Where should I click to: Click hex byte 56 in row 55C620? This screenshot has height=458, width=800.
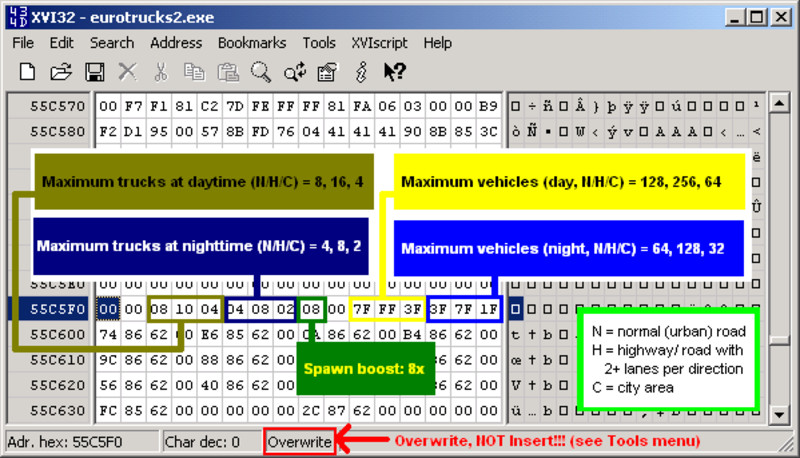click(x=108, y=386)
